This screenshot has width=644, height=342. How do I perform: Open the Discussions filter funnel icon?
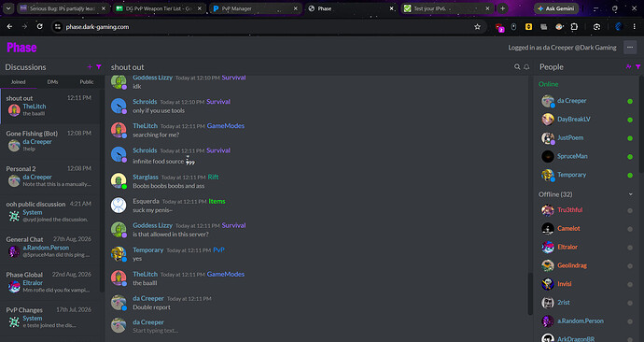99,66
